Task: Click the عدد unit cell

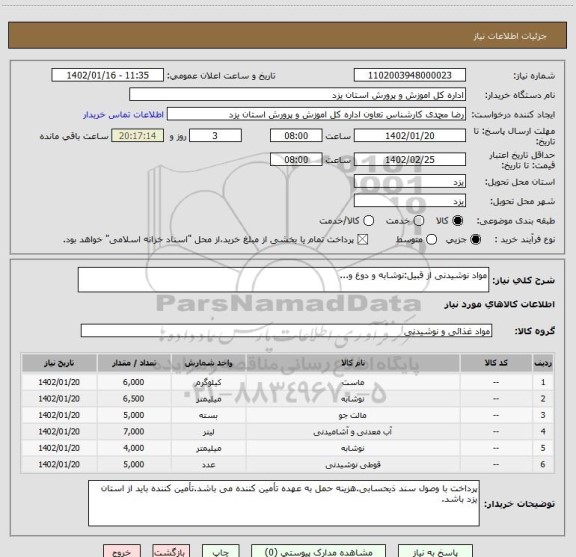Action: click(209, 465)
